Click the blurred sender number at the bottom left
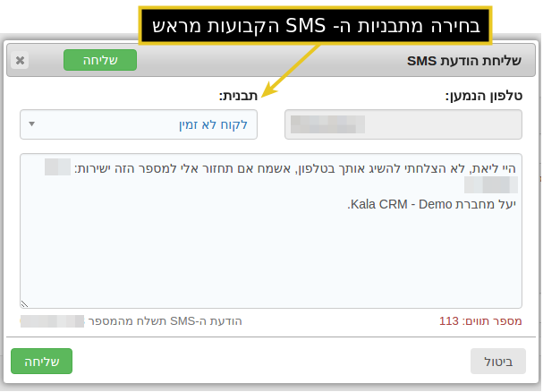This screenshot has height=392, width=543. (x=52, y=321)
